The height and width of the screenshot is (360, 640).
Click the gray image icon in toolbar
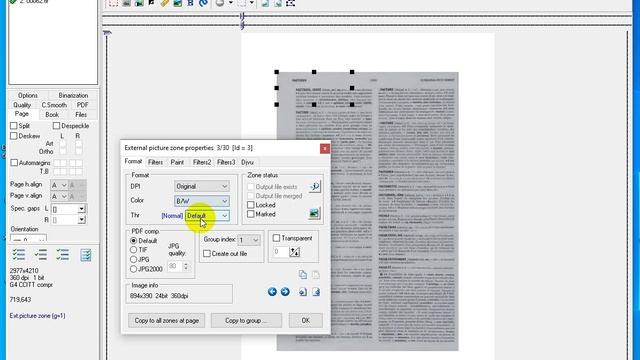coord(126,3)
